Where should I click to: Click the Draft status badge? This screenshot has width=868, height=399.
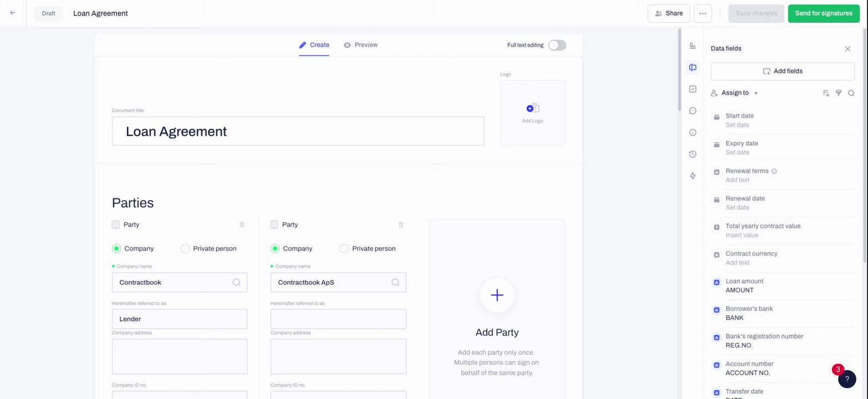[49, 13]
